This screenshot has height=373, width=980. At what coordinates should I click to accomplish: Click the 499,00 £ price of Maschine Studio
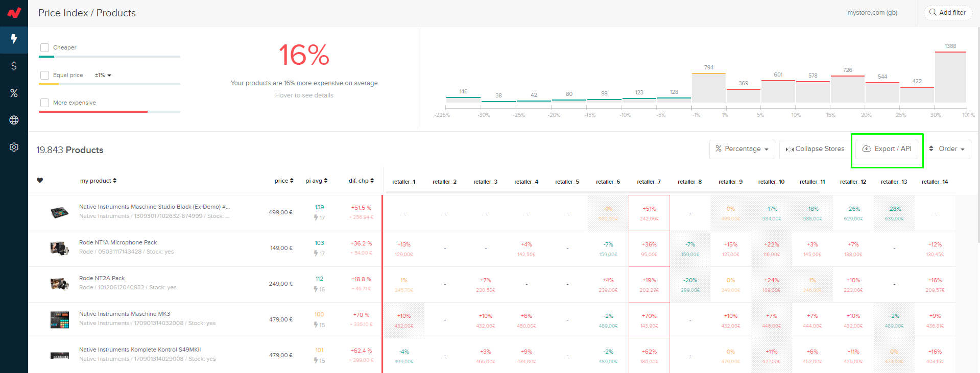point(280,212)
